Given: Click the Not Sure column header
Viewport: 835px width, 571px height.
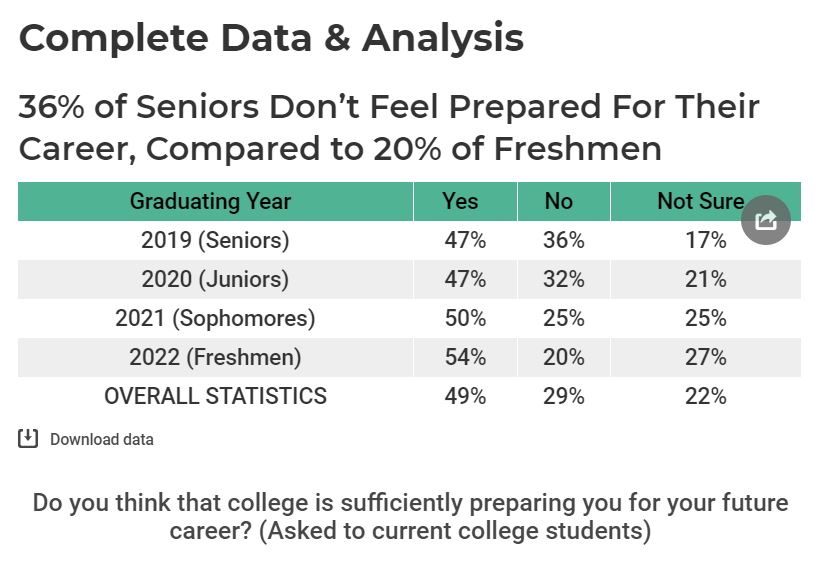Looking at the screenshot, I should tap(700, 201).
